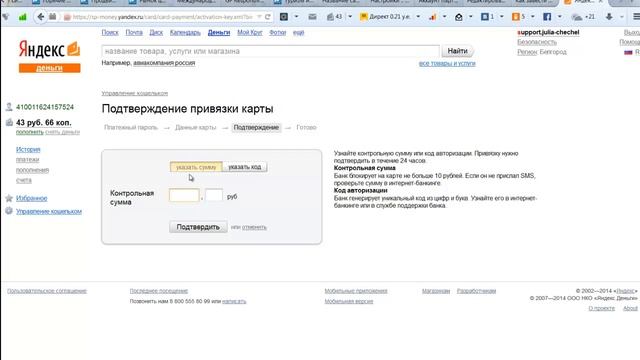Expand the dropdown next to wallet 43
This screenshot has height=360, width=640.
[x=350, y=17]
